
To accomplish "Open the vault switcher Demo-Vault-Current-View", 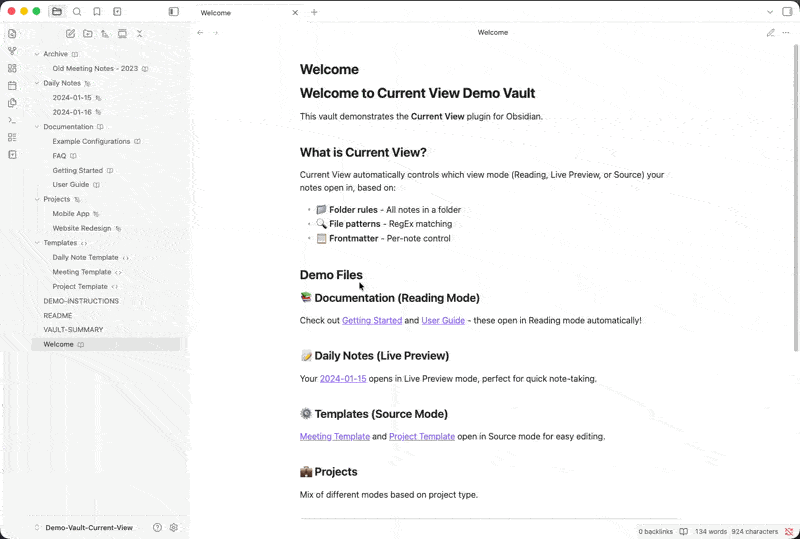I will click(x=89, y=528).
